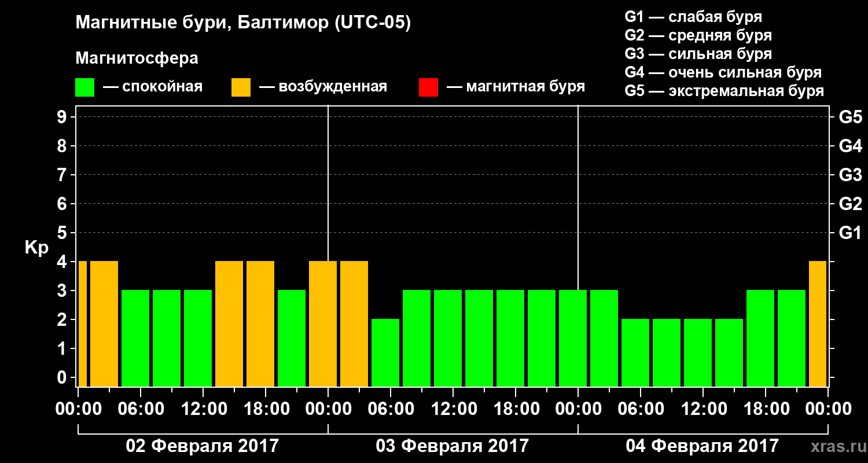Image resolution: width=868 pixels, height=463 pixels.
Task: Click the '— возбужденная' legend label
Action: point(323,87)
